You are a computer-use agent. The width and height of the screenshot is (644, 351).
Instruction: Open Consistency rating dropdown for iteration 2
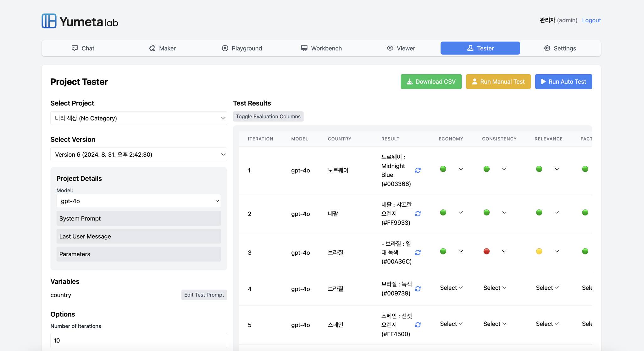[x=504, y=213]
